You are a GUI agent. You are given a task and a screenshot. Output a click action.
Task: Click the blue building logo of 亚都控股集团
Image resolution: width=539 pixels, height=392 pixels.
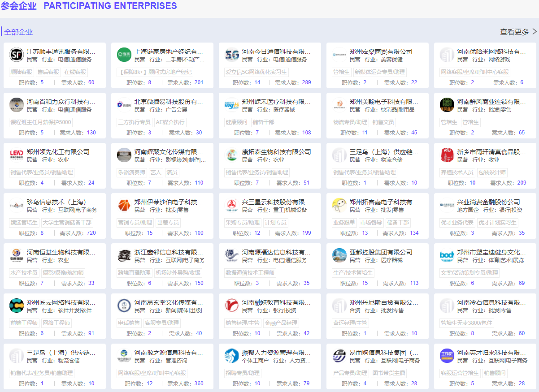[339, 256]
